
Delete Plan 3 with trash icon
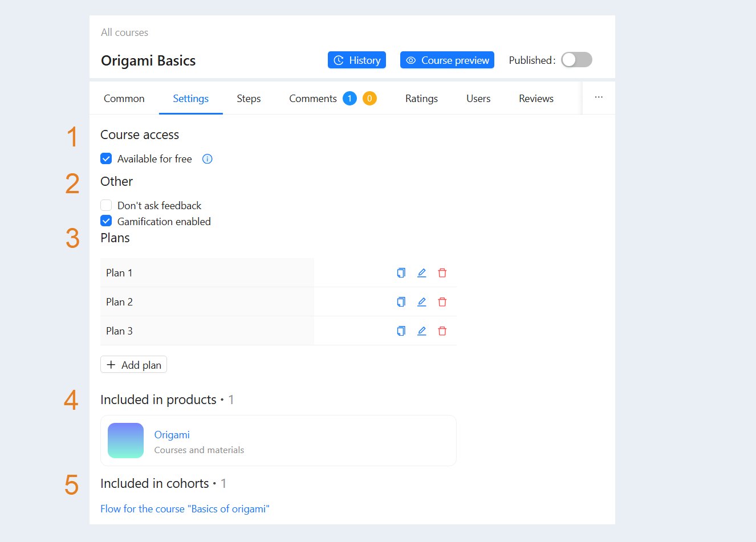442,331
